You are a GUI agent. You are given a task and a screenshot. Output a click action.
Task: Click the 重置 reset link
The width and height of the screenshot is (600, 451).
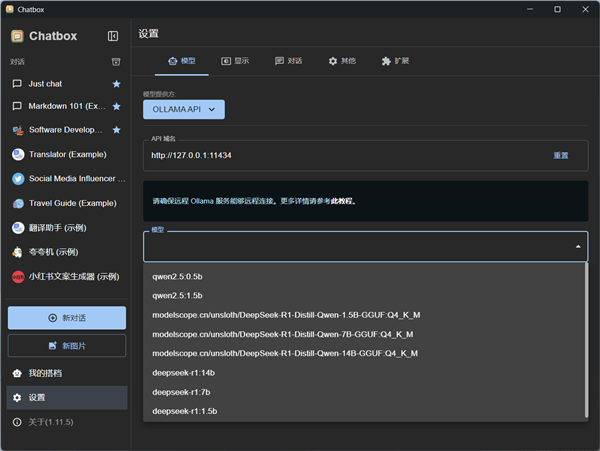tap(561, 156)
